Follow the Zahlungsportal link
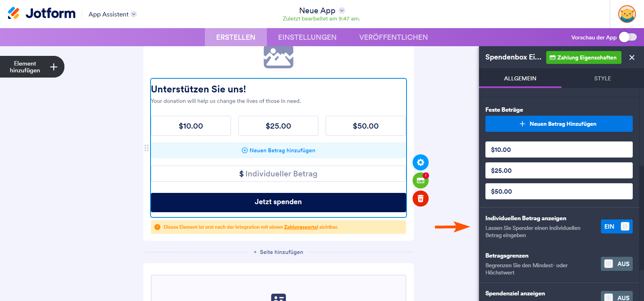The width and height of the screenshot is (644, 301). pos(301,227)
